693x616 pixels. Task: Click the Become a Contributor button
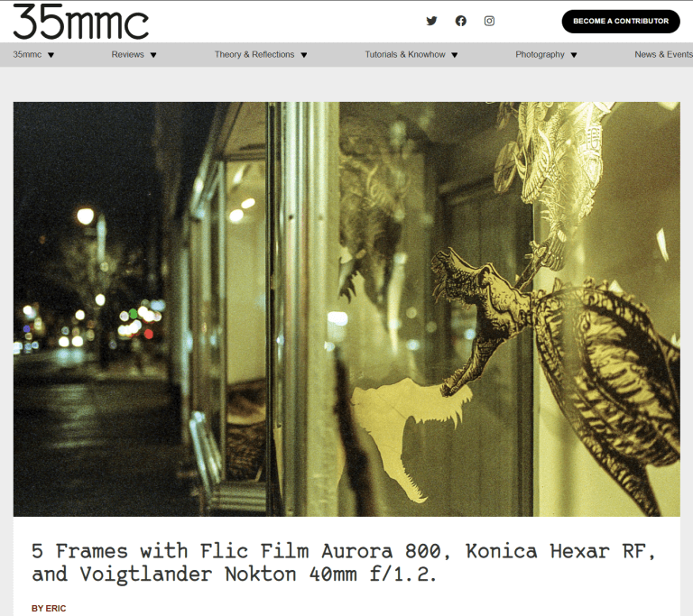tap(621, 22)
